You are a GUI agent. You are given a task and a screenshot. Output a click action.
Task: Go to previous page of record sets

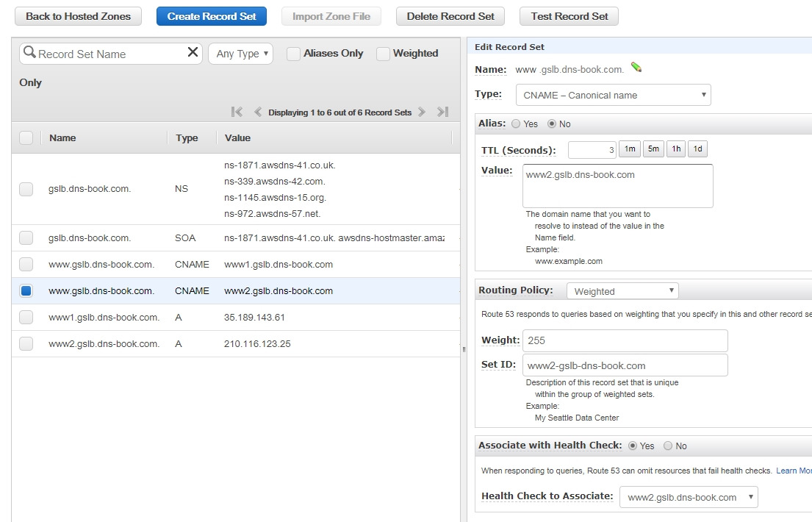tap(258, 112)
